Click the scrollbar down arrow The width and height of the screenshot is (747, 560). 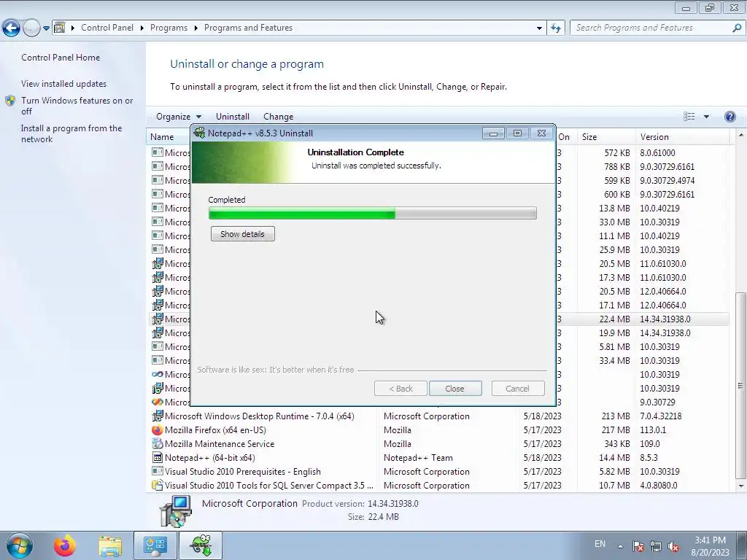pyautogui.click(x=740, y=486)
